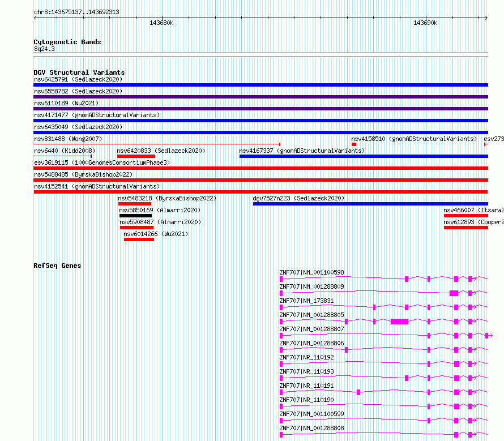Click the left arrow on the chromosome ruler
Viewport: 504px width, 441px height.
click(x=35, y=18)
